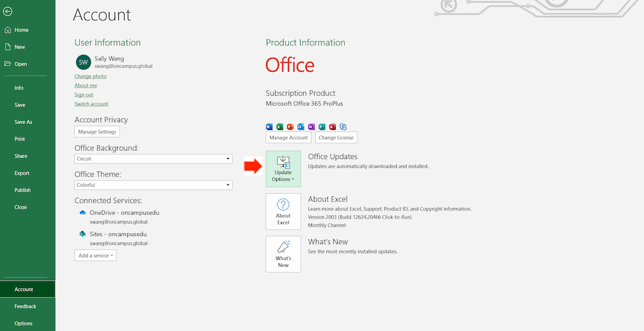Click the Outlook app icon

pyautogui.click(x=301, y=126)
